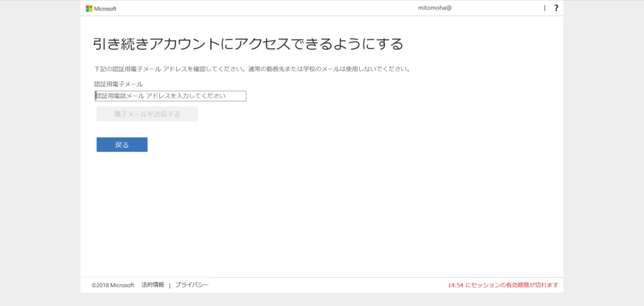The image size is (644, 306).
Task: Click the 認証用電子メール field label
Action: pos(119,84)
